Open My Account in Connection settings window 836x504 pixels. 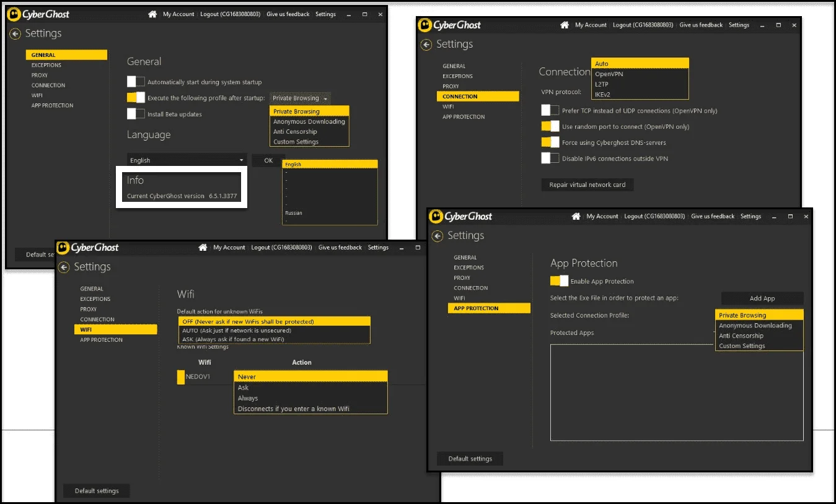tap(591, 25)
